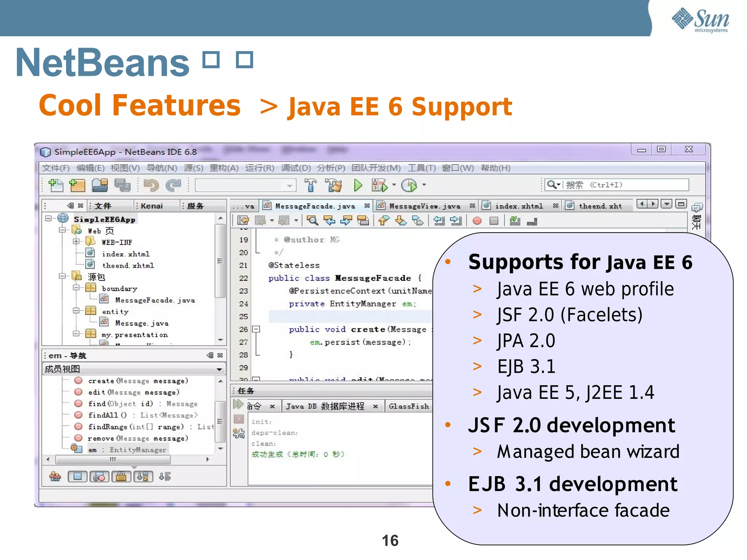Open index.xhtml in the project tree
The width and height of the screenshot is (747, 560).
[x=125, y=254]
